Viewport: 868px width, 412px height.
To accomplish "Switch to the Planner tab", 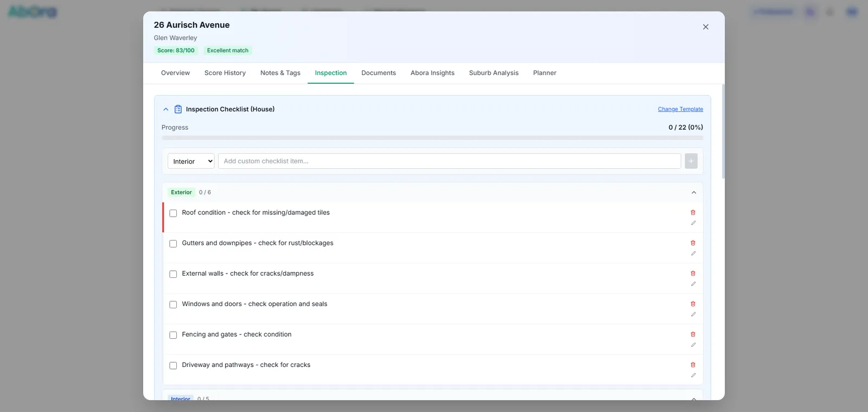I will pos(545,73).
